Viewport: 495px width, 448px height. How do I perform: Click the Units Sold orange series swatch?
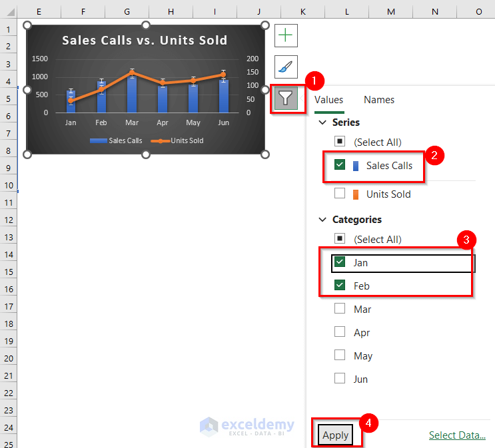pyautogui.click(x=356, y=194)
